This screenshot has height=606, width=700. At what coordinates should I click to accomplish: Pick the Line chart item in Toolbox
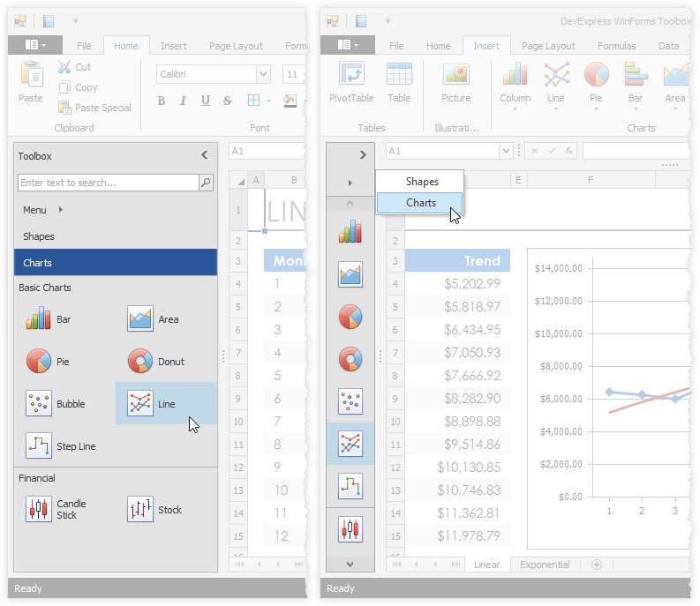coord(166,403)
